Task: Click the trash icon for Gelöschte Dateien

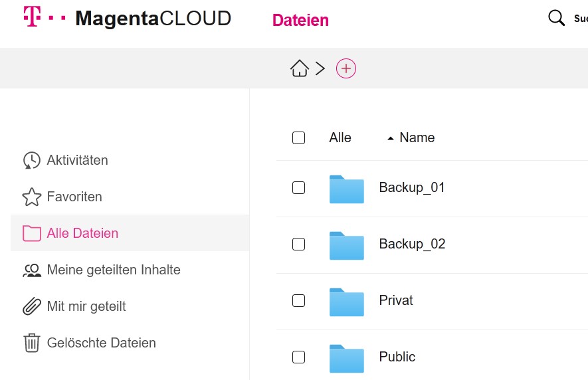Action: pos(31,343)
